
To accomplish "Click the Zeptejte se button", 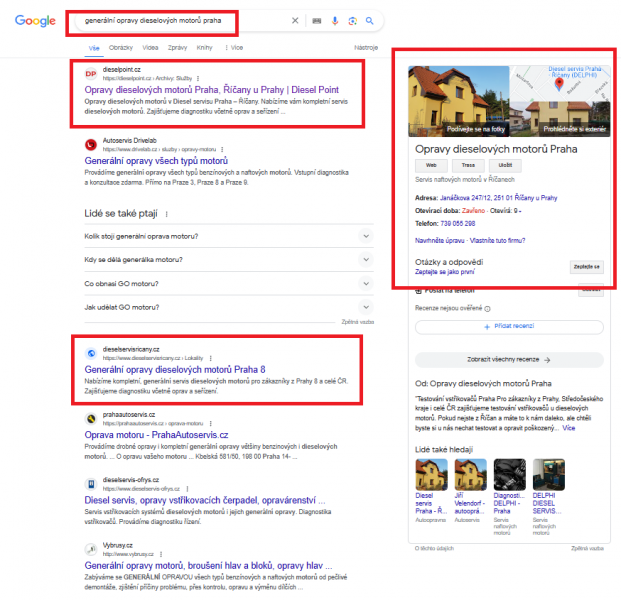I will (x=587, y=267).
